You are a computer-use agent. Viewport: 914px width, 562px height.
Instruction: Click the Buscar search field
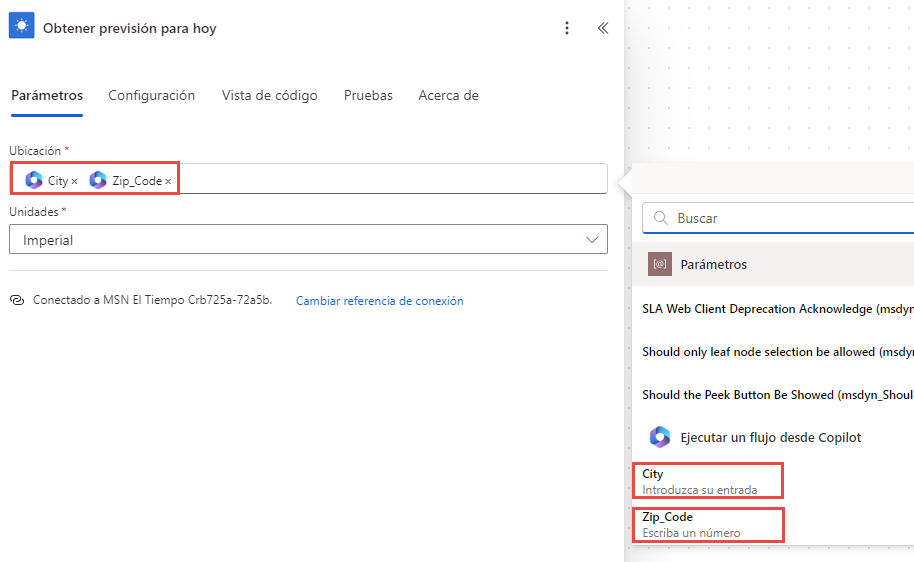click(x=778, y=218)
